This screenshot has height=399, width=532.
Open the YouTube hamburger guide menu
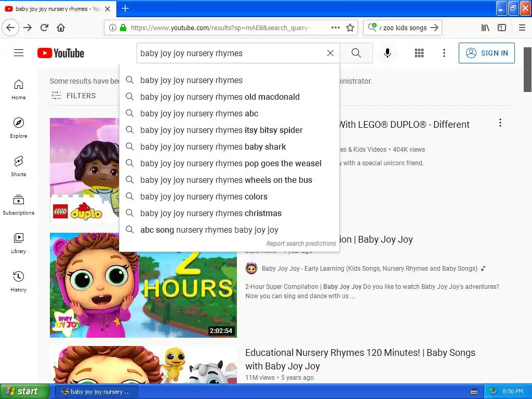[19, 53]
